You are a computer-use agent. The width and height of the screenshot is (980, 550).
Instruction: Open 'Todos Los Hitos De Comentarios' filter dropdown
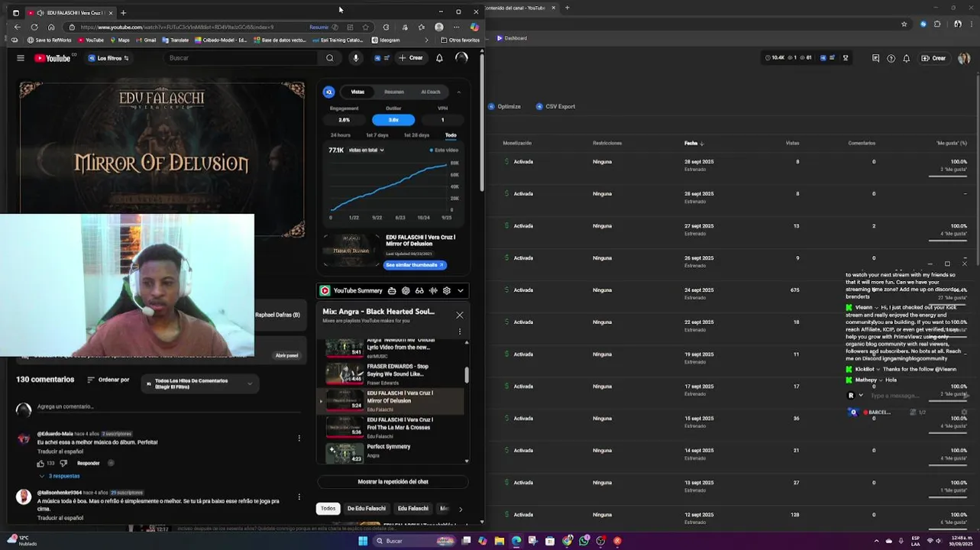pyautogui.click(x=199, y=383)
